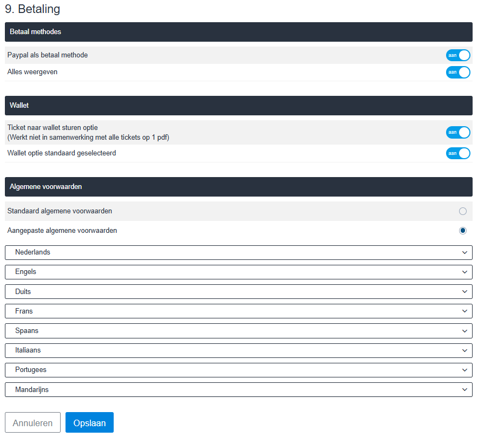Toggle Wallet optie standaard geselecteerd switch
Image resolution: width=504 pixels, height=437 pixels.
(457, 153)
